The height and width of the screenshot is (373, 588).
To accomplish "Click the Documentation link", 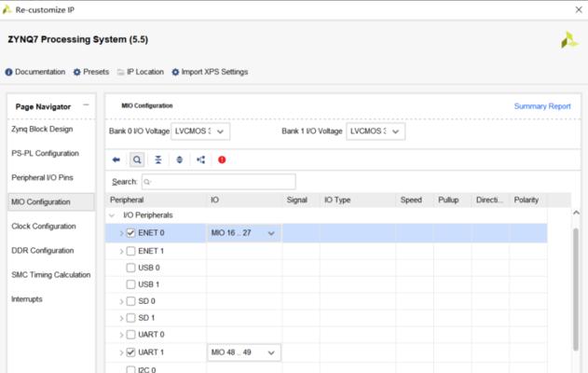I will [x=40, y=72].
